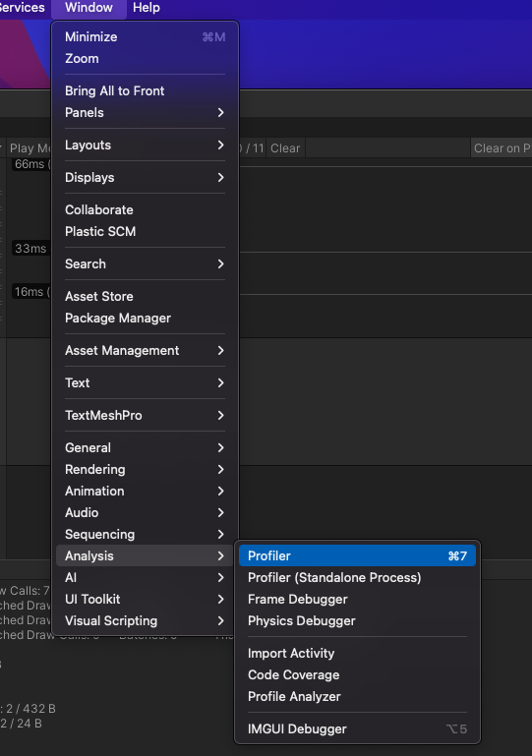Expand the Rendering submenu
Screen dimensions: 532x756
(145, 469)
